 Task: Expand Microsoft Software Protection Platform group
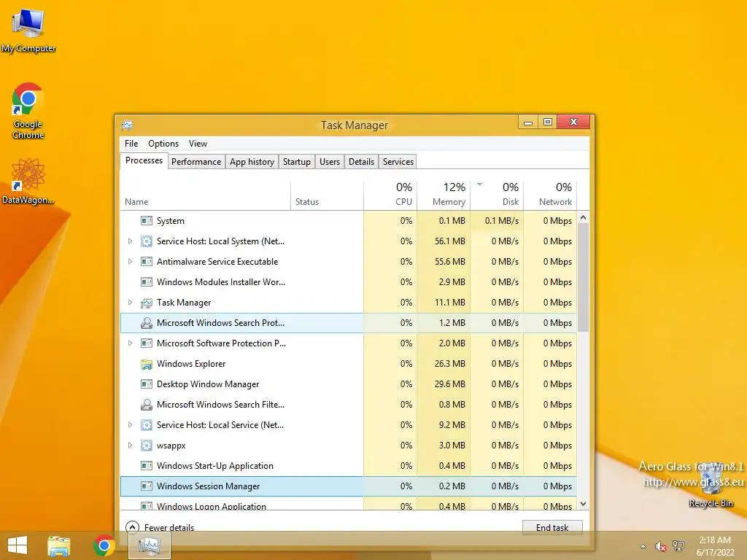click(x=130, y=343)
